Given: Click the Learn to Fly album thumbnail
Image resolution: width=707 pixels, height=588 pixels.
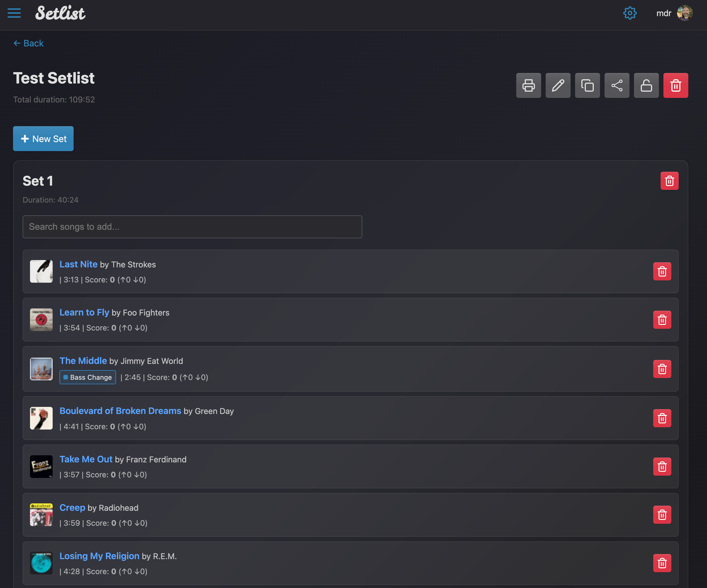Looking at the screenshot, I should coord(41,320).
